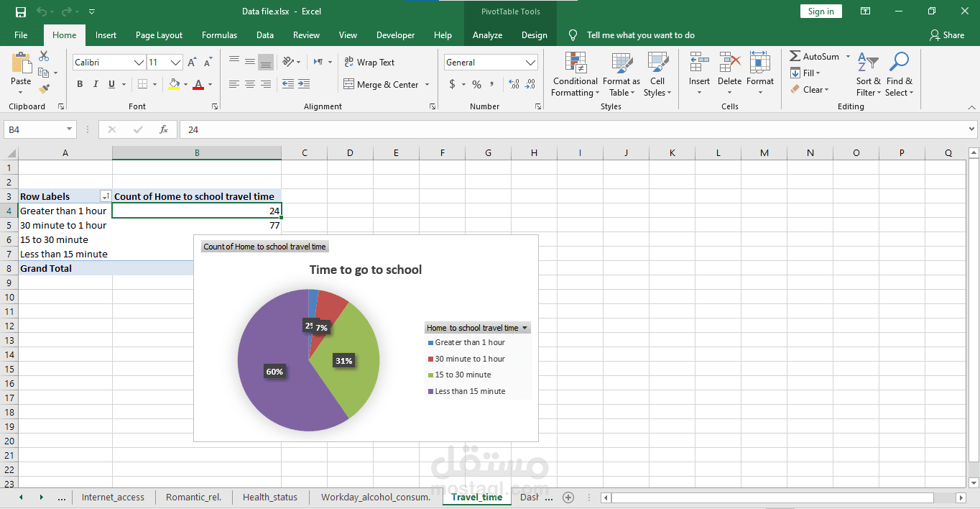Click the Decrease Decimal icon

point(530,84)
